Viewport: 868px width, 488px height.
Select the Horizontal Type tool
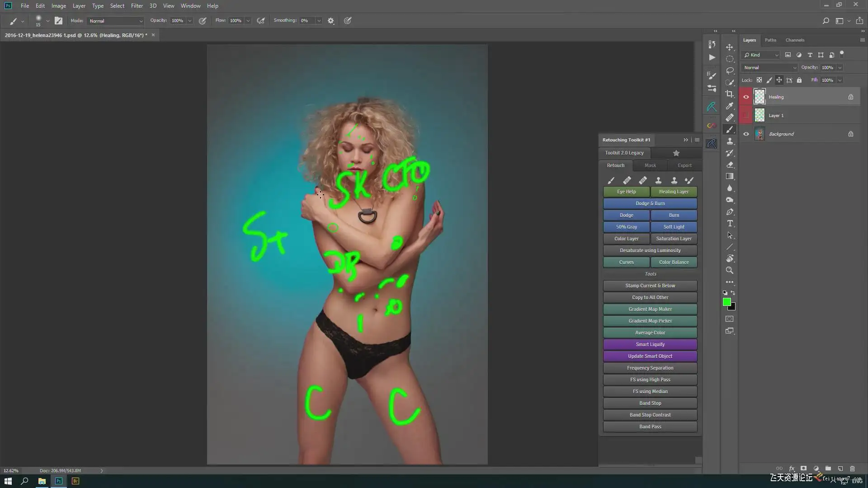729,224
